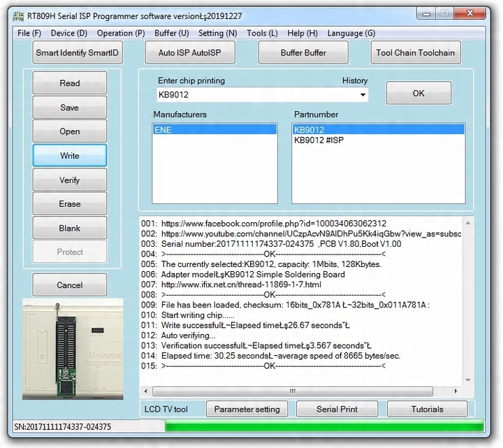
Task: Open the Language (G) menu
Action: 351,33
